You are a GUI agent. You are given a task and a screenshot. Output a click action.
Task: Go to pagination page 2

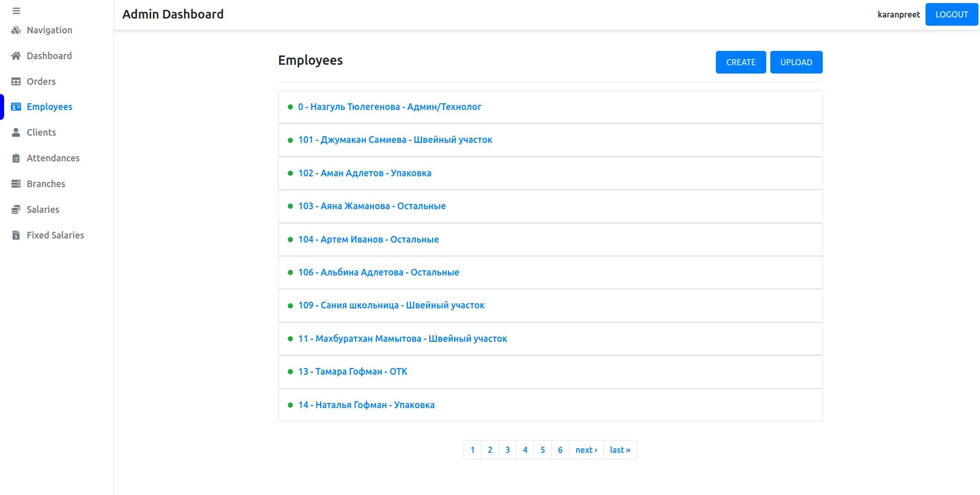490,450
